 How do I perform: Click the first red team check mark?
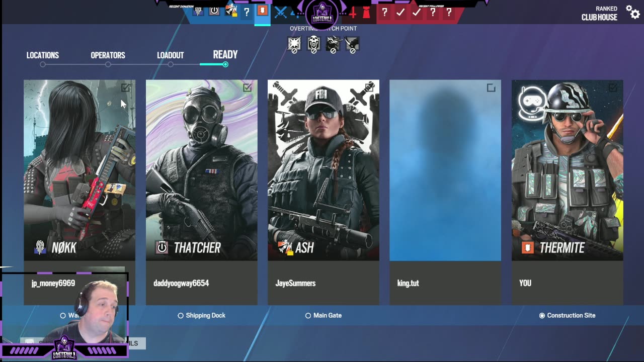coord(400,12)
